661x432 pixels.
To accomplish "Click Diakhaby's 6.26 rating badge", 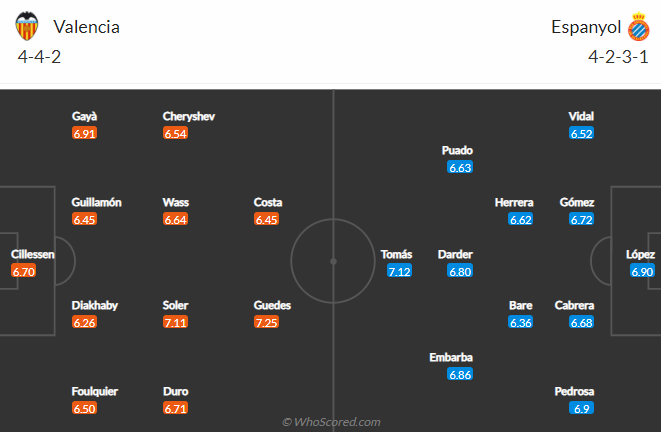I will [x=84, y=322].
